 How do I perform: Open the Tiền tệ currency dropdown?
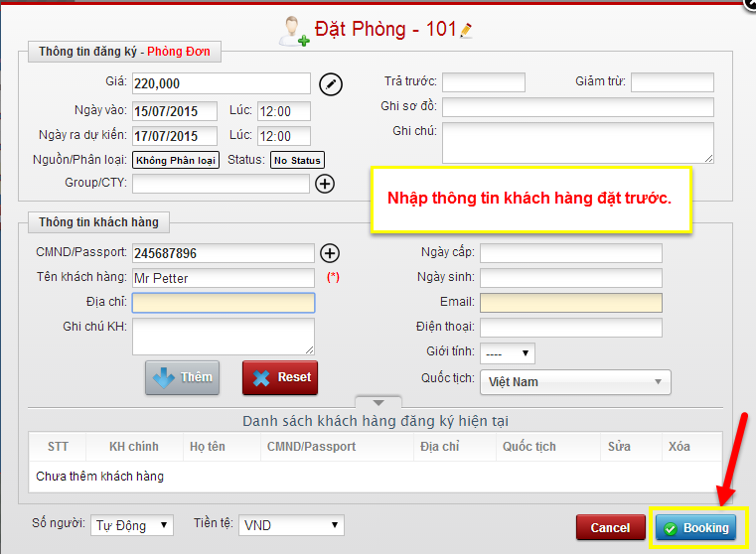pos(291,525)
